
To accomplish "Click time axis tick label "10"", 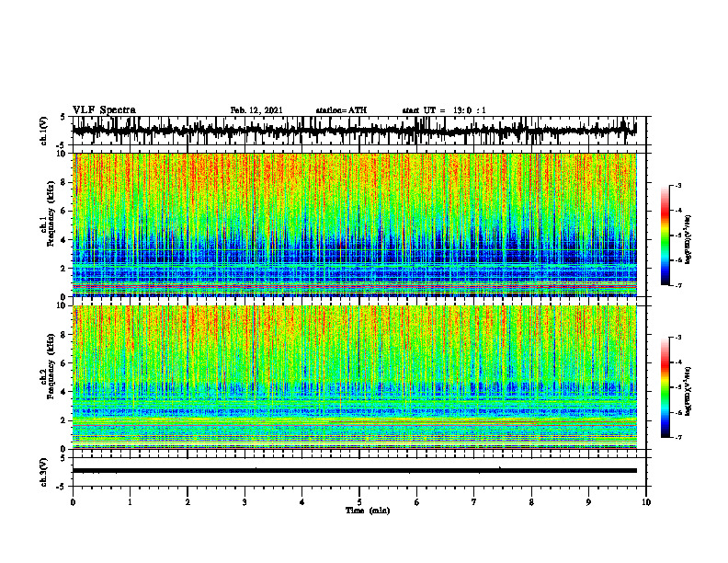I will 646,502.
